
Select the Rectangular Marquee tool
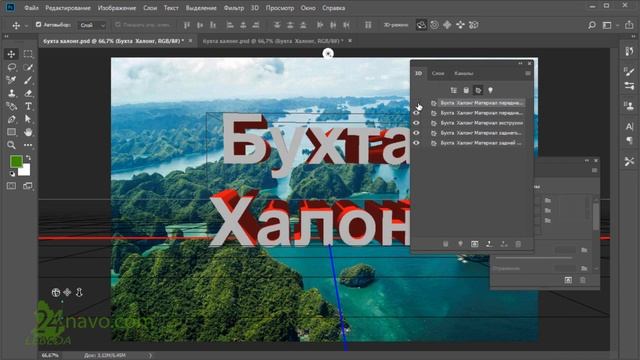click(x=28, y=54)
